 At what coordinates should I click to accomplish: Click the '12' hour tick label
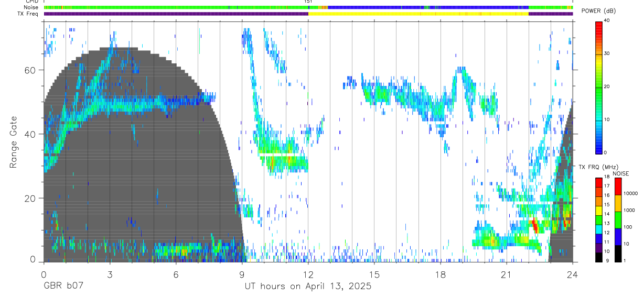308,274
